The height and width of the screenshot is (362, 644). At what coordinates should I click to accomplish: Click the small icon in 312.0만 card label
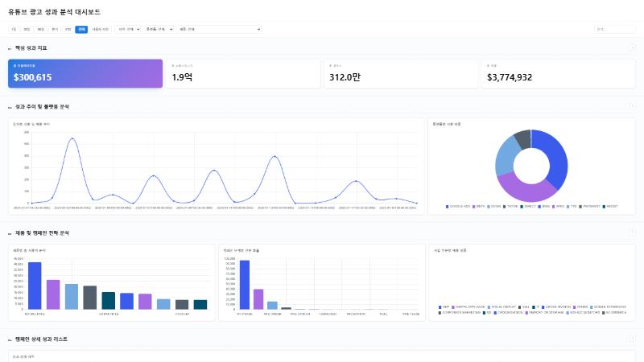tap(331, 66)
